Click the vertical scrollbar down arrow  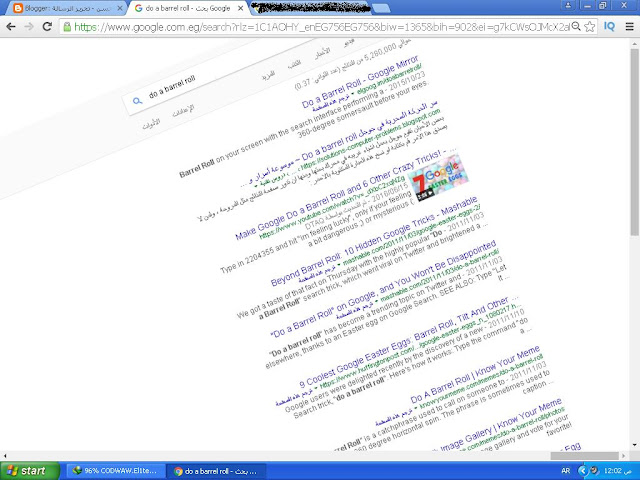[634, 445]
